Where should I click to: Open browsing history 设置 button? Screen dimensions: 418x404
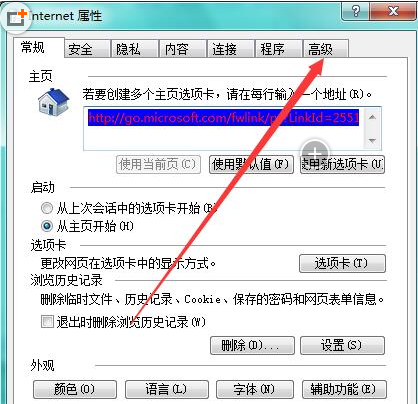(342, 345)
